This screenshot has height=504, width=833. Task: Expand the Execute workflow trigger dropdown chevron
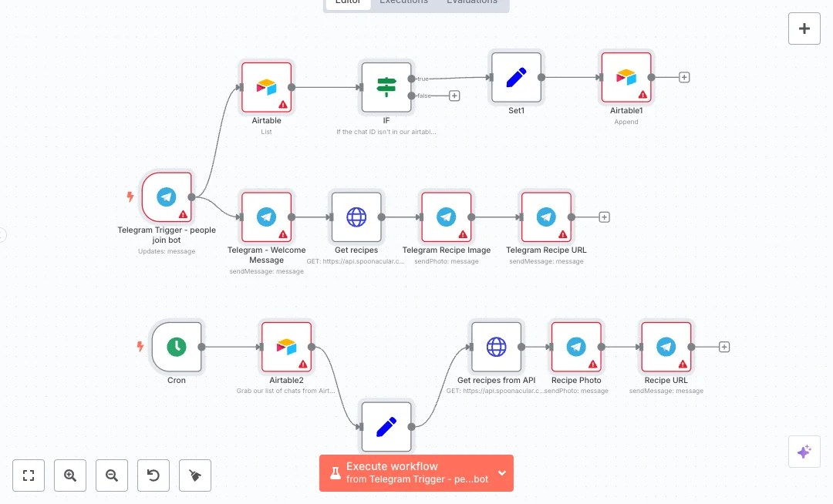502,472
